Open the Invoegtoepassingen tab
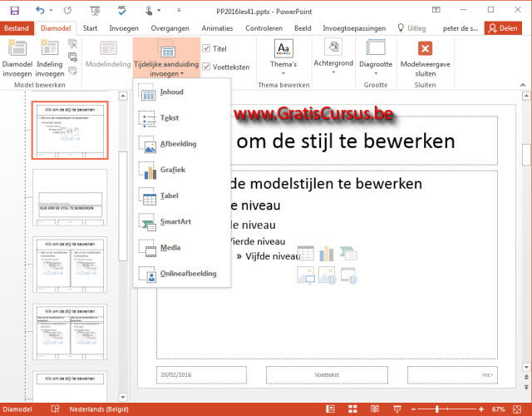The image size is (532, 416). click(x=354, y=28)
